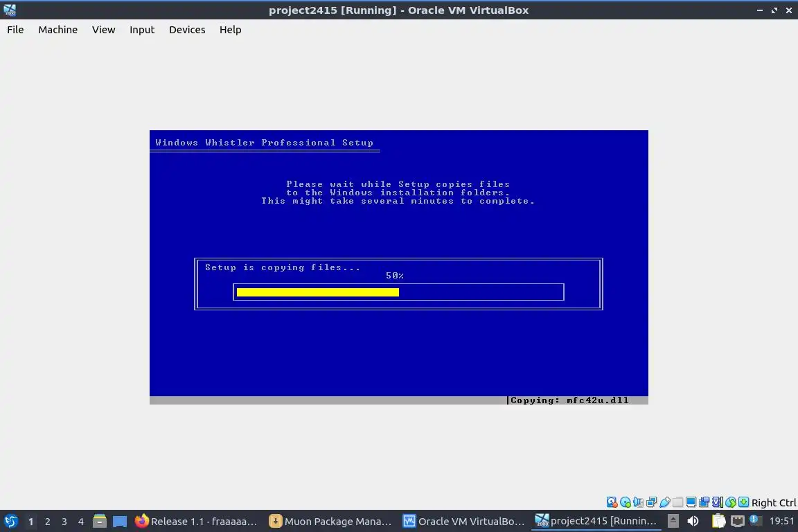
Task: Switch to virtual desktop 3
Action: coord(64,522)
